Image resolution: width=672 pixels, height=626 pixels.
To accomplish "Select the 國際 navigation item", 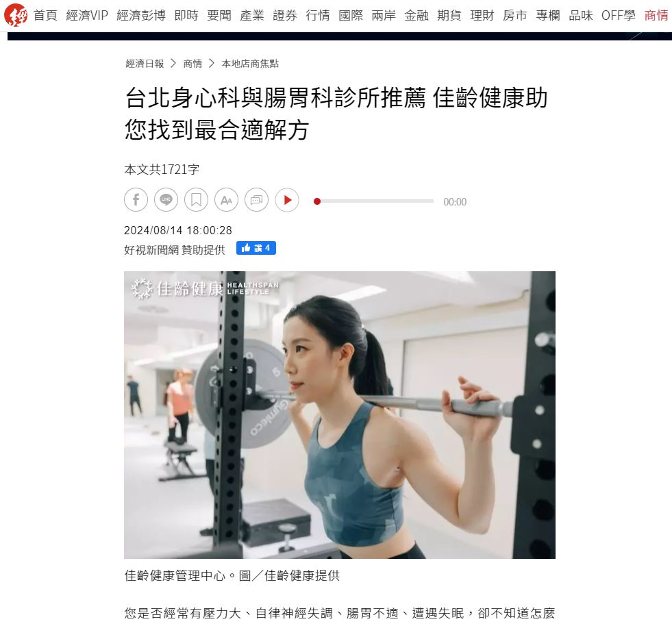I will click(351, 16).
